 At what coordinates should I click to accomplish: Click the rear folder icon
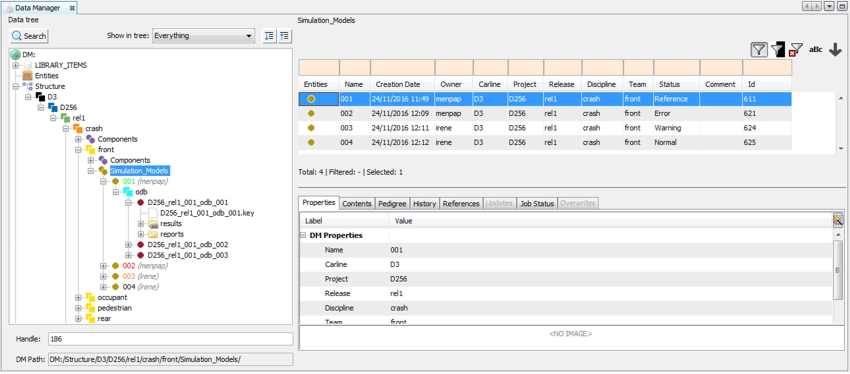tap(91, 319)
